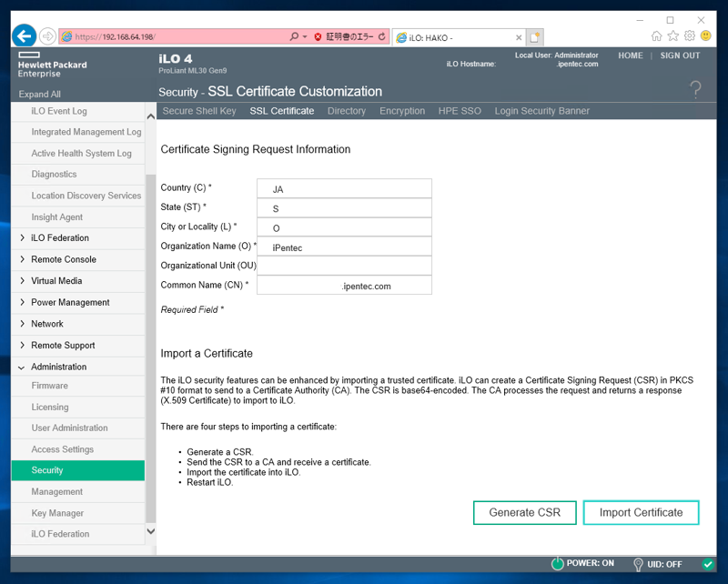Click the sidebar scrollbar thumb

151,348
